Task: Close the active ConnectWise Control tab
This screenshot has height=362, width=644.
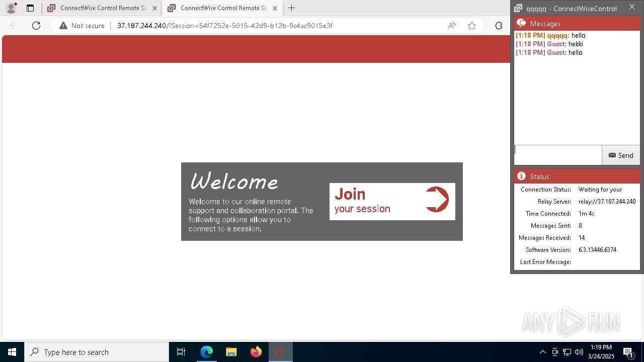Action: pyautogui.click(x=275, y=8)
